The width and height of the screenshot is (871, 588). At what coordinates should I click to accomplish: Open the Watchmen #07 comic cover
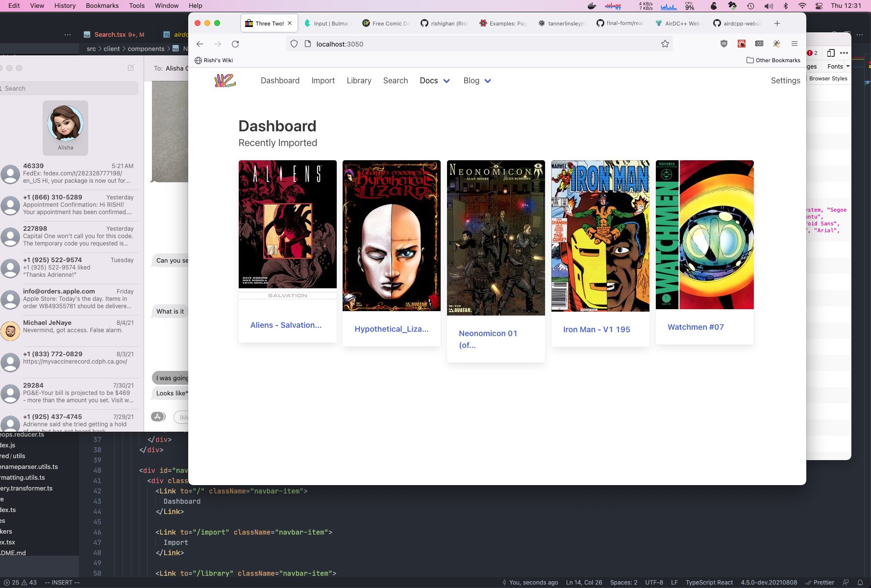pyautogui.click(x=704, y=235)
